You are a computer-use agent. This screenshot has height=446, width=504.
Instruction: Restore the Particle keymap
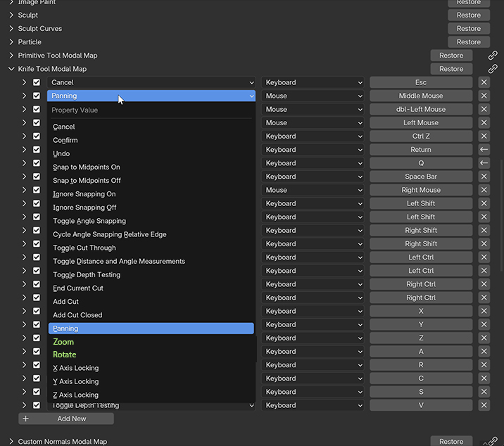point(469,42)
